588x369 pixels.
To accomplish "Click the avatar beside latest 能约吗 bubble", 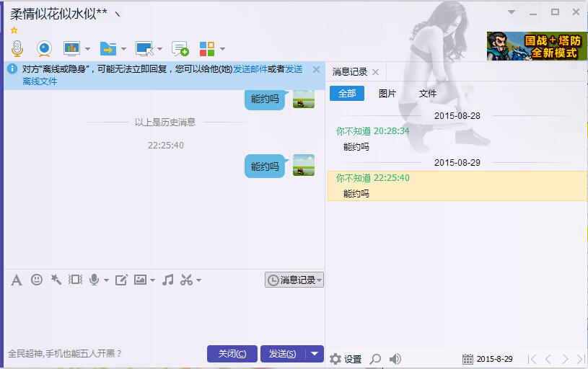I will 304,165.
